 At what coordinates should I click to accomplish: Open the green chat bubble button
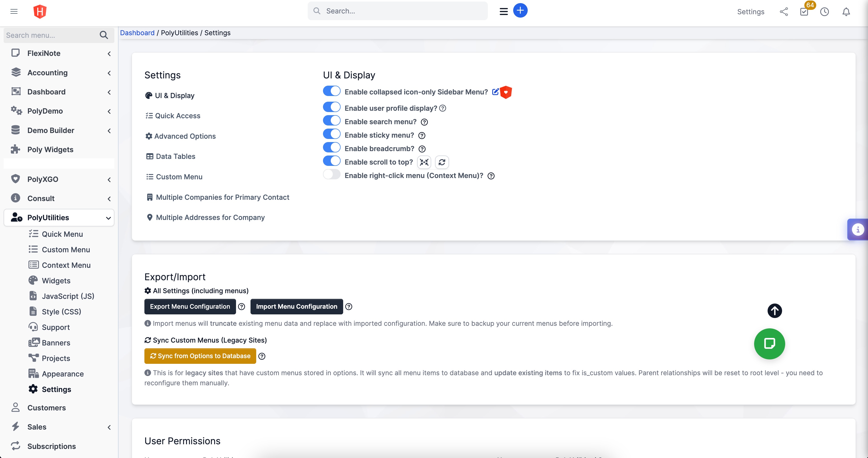pyautogui.click(x=769, y=343)
